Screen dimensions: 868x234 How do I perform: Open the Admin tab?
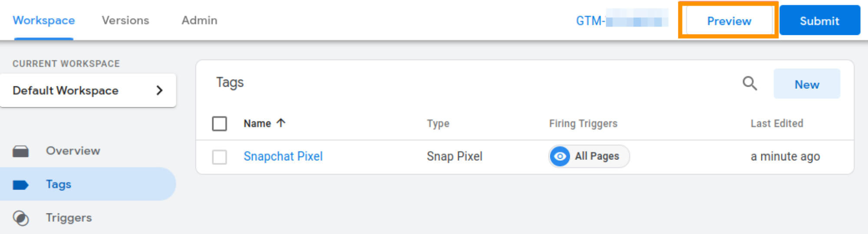click(199, 20)
